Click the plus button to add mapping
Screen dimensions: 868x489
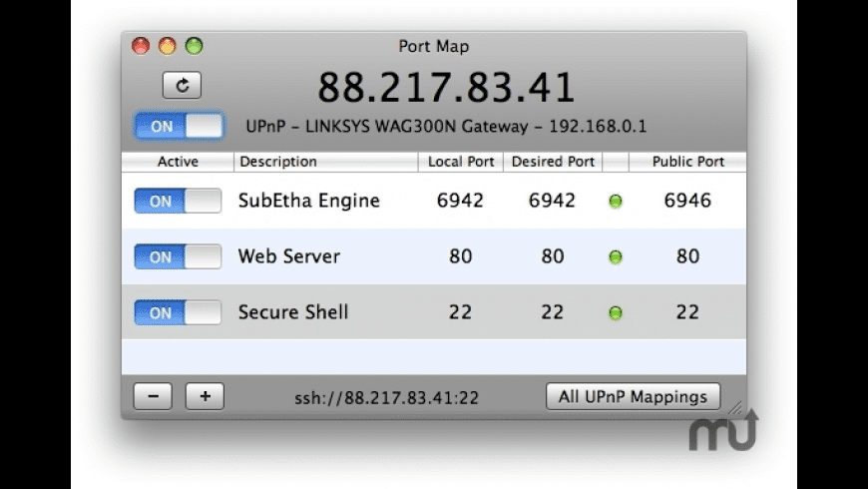tap(205, 396)
